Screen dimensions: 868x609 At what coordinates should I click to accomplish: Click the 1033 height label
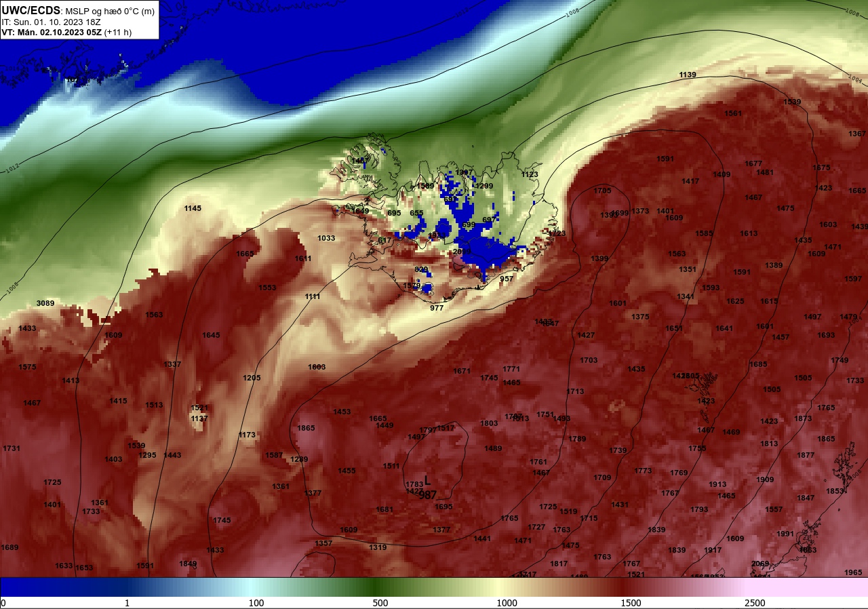[326, 238]
